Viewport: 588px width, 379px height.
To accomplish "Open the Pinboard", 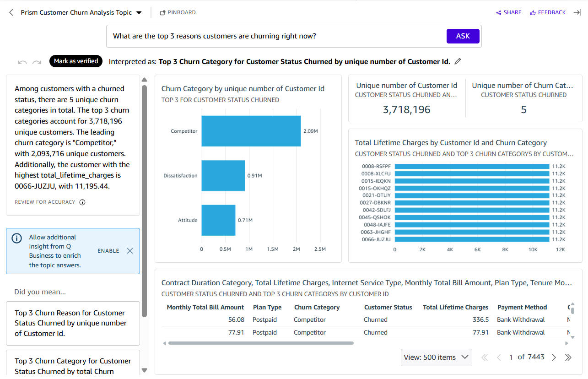I will (x=178, y=13).
